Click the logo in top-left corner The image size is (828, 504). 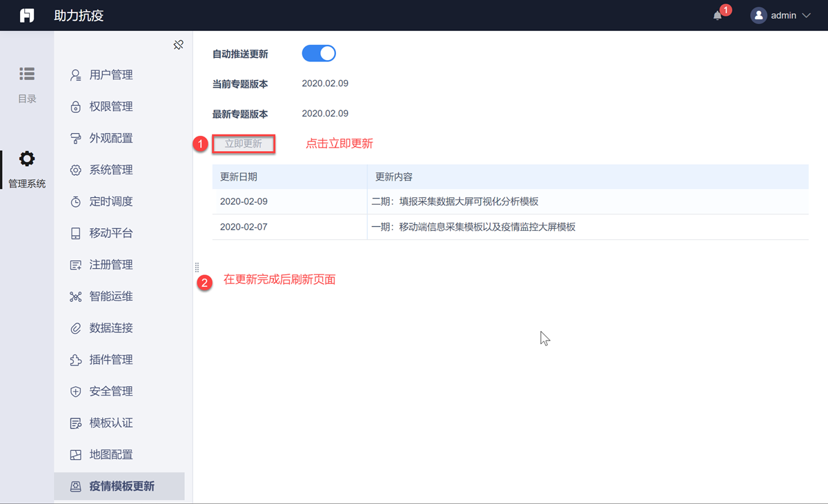[27, 15]
